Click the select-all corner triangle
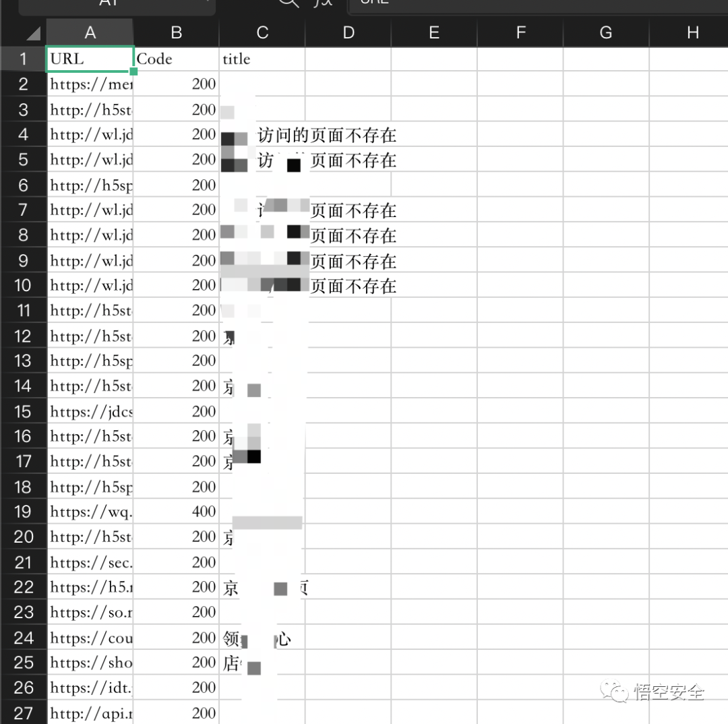The image size is (728, 724). pyautogui.click(x=32, y=34)
